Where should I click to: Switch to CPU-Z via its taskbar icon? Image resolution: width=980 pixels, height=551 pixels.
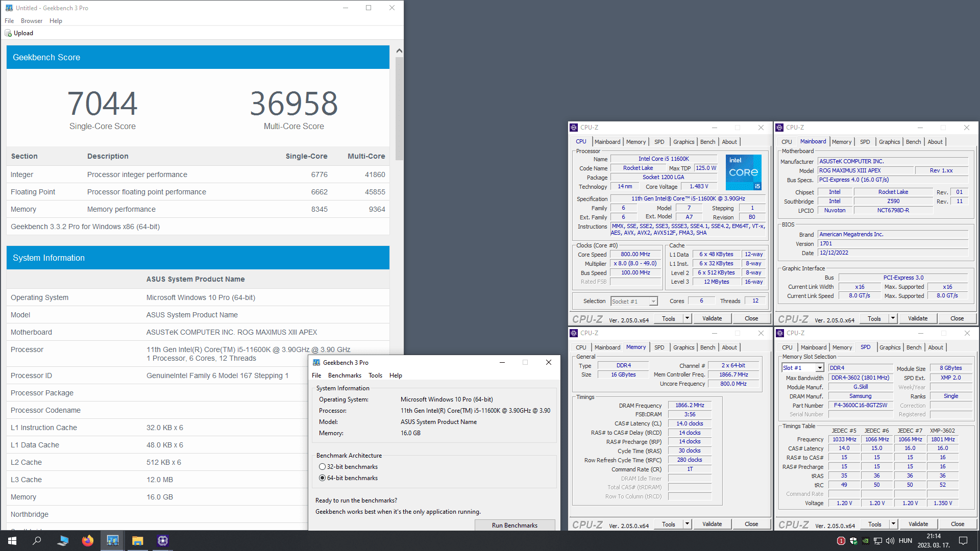pyautogui.click(x=163, y=541)
